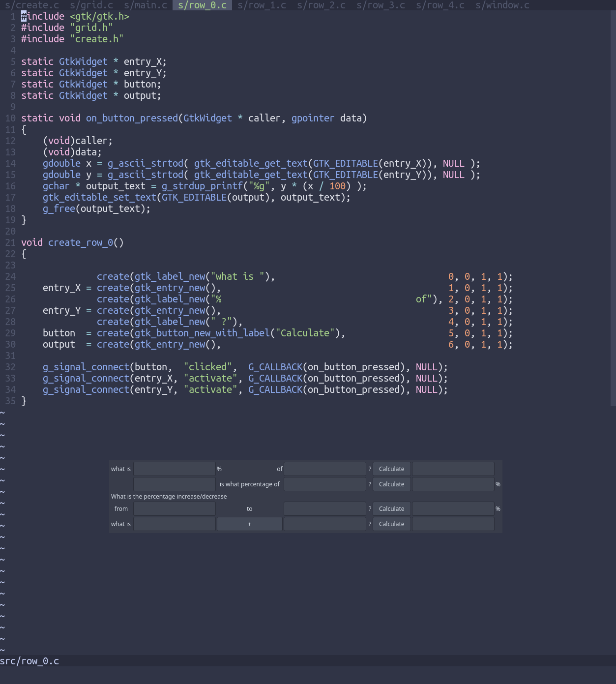Click the '+' operator button
Screen dimensions: 616x684
[x=250, y=524]
